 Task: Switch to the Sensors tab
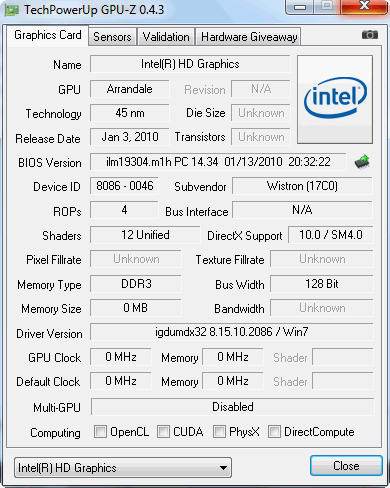[x=112, y=37]
